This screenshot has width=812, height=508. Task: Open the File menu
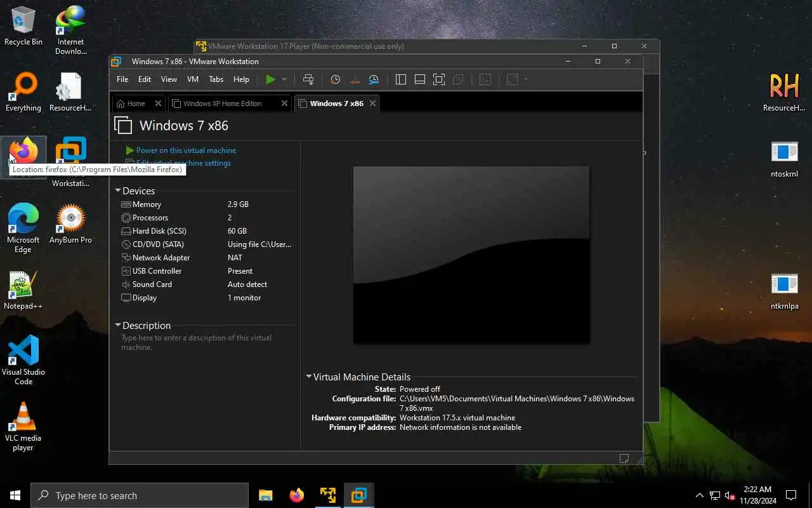tap(122, 79)
